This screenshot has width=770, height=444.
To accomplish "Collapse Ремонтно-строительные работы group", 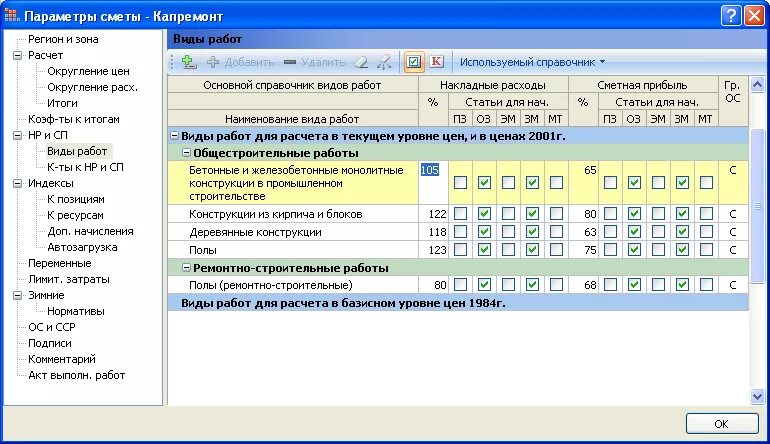I will (x=186, y=268).
